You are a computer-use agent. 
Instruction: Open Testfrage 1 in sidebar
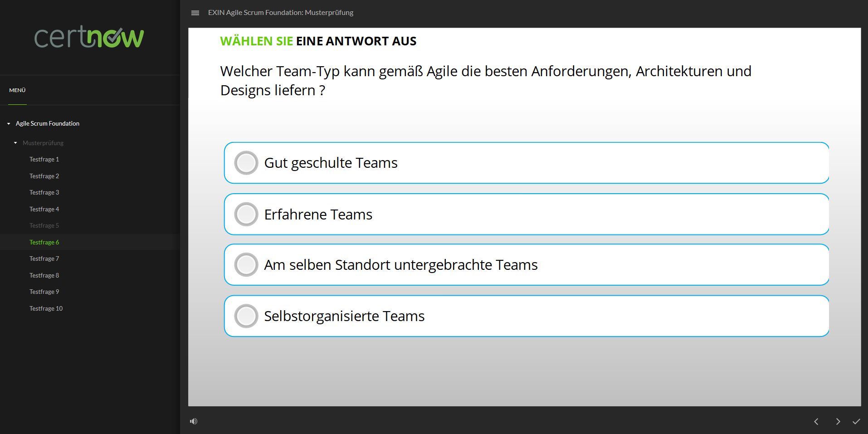click(x=44, y=159)
